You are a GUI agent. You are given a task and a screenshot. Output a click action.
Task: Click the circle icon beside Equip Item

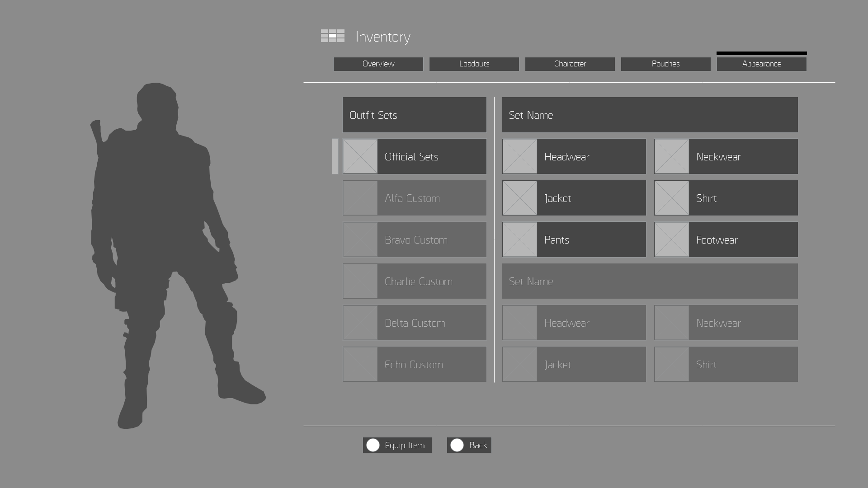373,445
